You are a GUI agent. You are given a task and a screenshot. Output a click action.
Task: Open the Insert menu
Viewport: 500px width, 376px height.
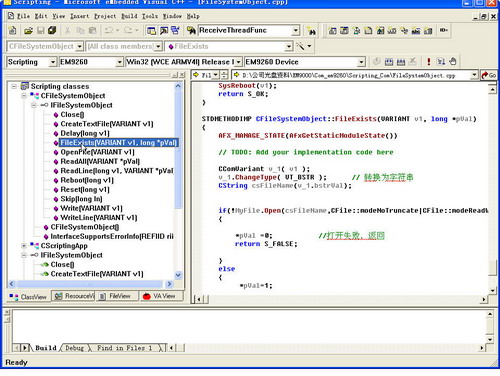(79, 16)
